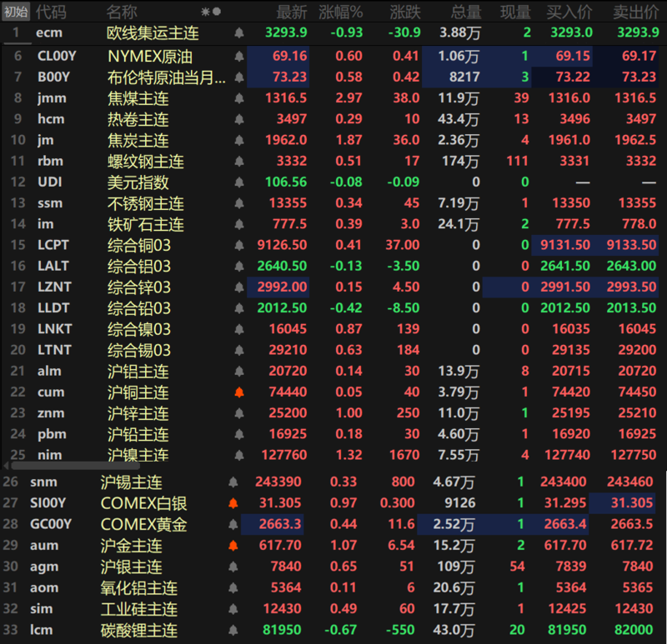Image resolution: width=667 pixels, height=644 pixels.
Task: Select the 综合铜03 contract name
Action: point(139,245)
